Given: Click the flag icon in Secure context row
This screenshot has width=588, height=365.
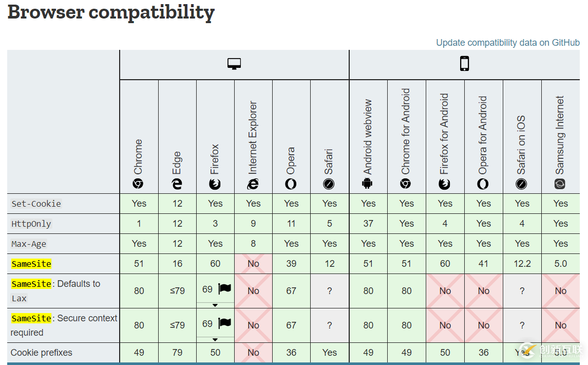Looking at the screenshot, I should pyautogui.click(x=224, y=323).
